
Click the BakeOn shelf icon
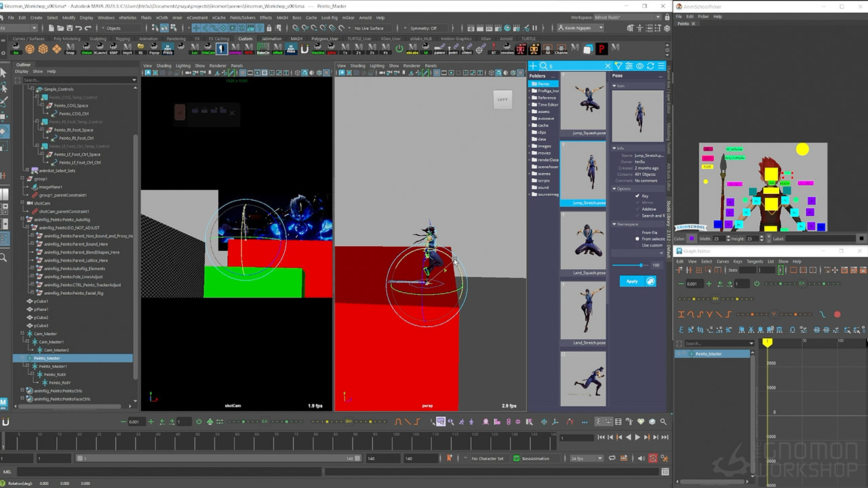[x=263, y=49]
